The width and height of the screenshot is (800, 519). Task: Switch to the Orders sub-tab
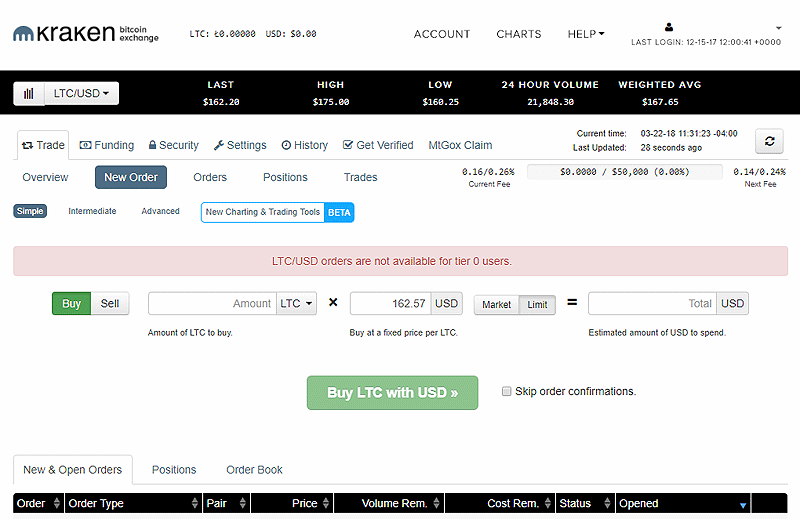point(210,177)
